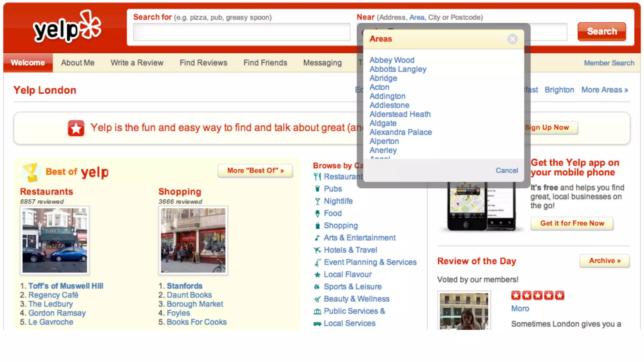644x362 pixels.
Task: Click the Local Flavour star icon
Action: pyautogui.click(x=317, y=275)
